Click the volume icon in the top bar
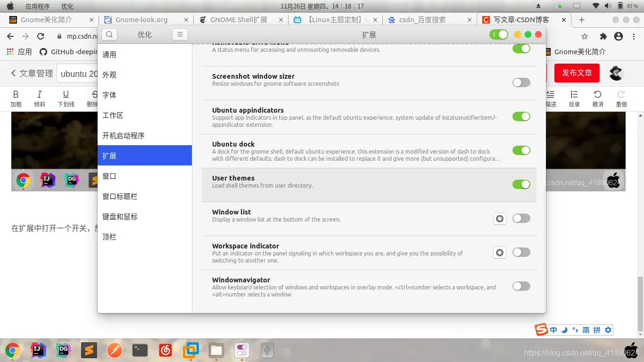Screen dimensions: 644x362 click(608, 6)
